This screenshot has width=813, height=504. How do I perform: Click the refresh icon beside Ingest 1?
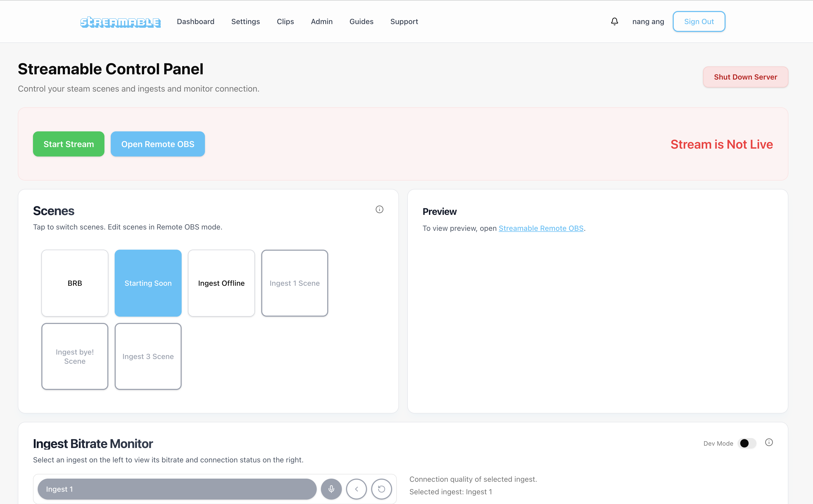point(381,489)
